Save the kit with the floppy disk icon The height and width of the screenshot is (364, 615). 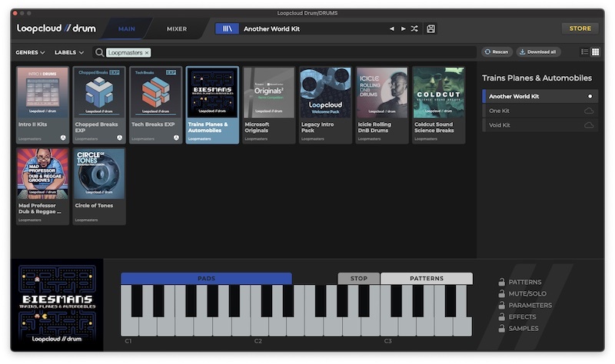pos(430,28)
